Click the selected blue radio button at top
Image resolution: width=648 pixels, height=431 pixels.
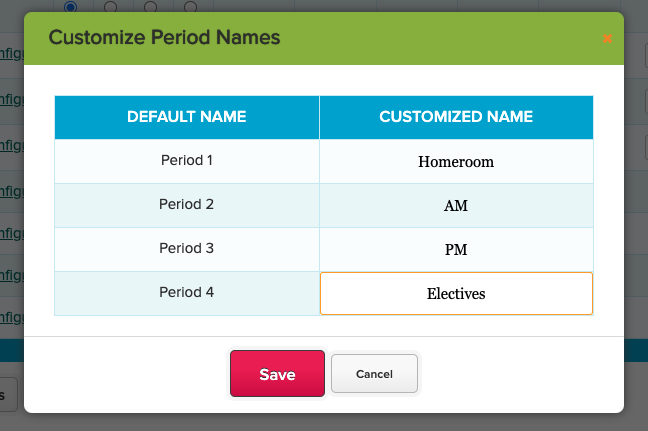pyautogui.click(x=71, y=6)
